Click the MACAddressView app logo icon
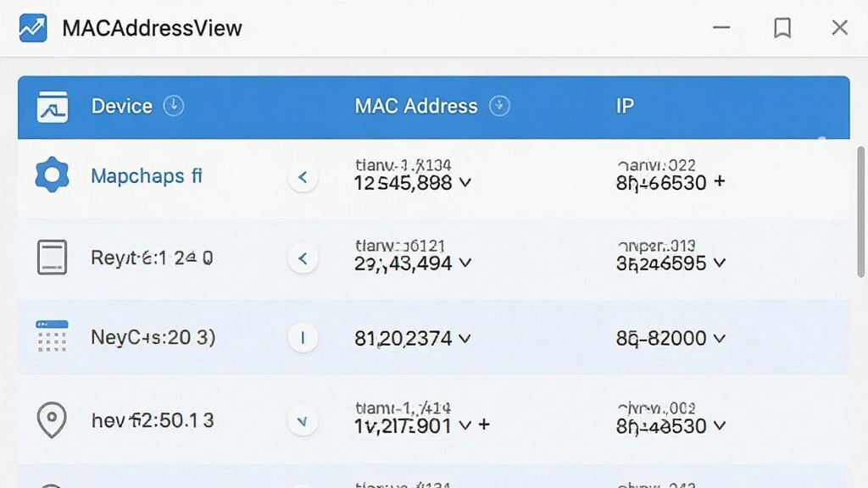 point(33,28)
